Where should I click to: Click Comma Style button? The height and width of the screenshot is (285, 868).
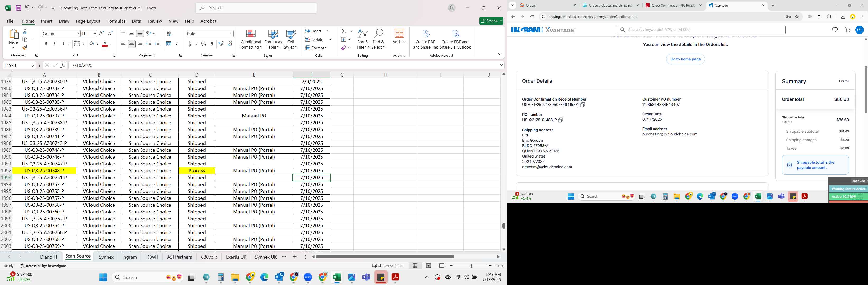212,44
